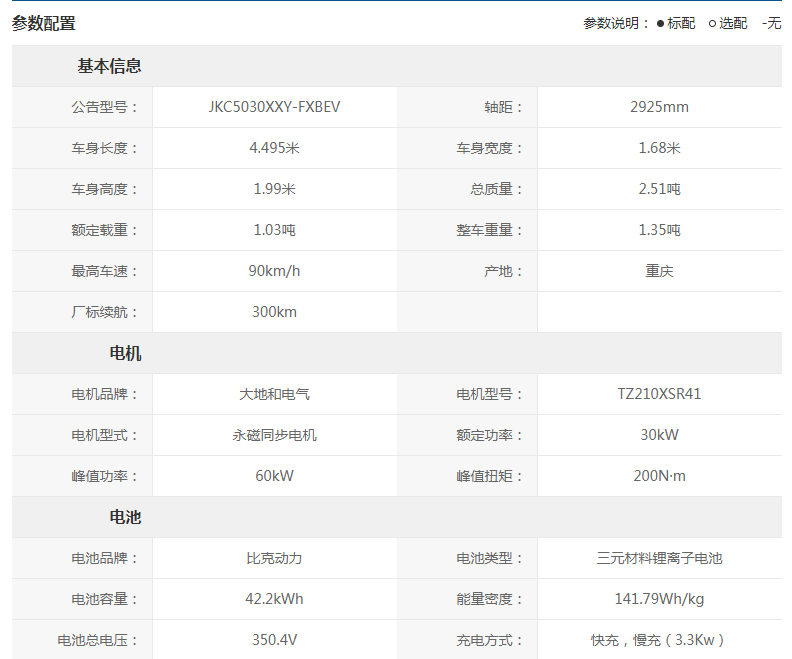Click the 公告型号 label
Viewport: 792px width, 659px height.
coord(105,107)
